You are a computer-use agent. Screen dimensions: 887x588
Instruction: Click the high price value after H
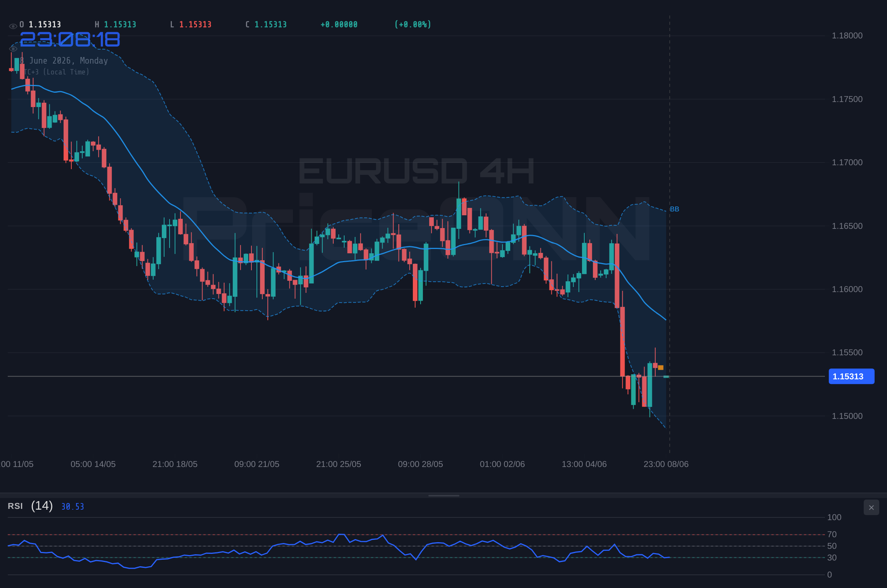click(x=120, y=24)
